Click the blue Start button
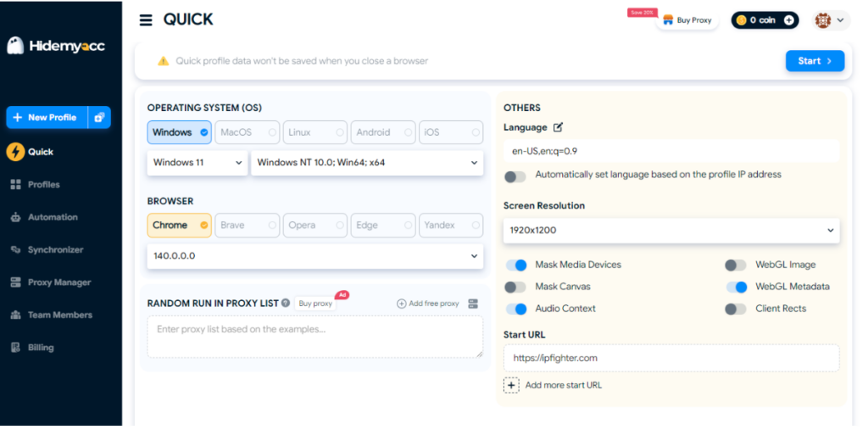868x430 pixels. [x=815, y=61]
